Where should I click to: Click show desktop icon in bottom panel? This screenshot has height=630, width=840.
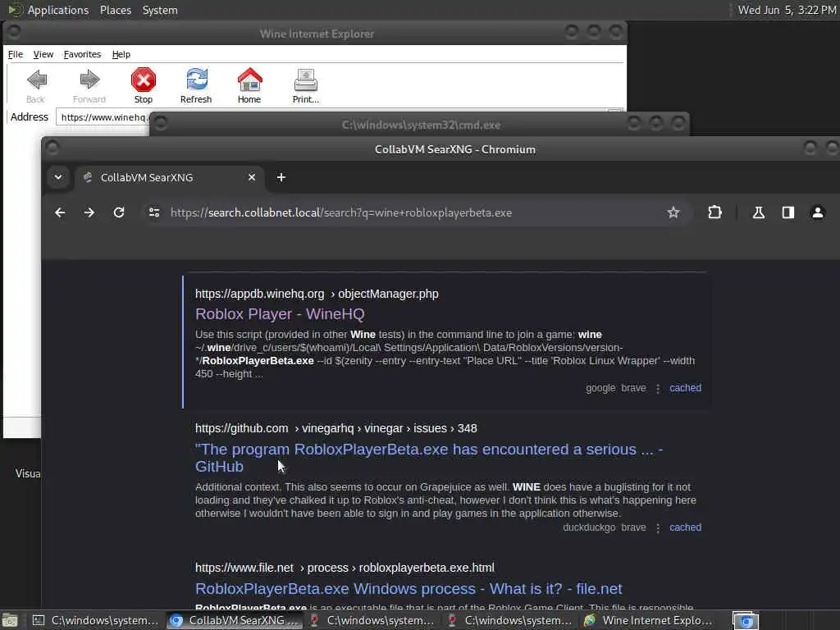pyautogui.click(x=10, y=620)
